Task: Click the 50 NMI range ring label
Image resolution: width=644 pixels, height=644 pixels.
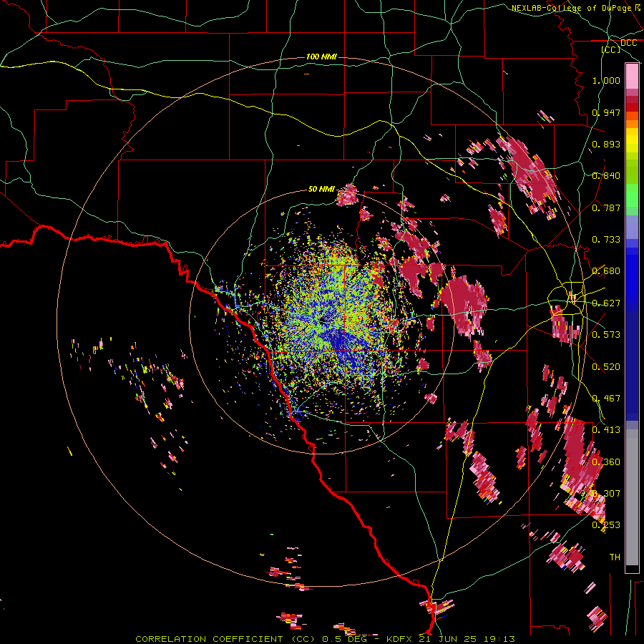Action: pyautogui.click(x=321, y=189)
